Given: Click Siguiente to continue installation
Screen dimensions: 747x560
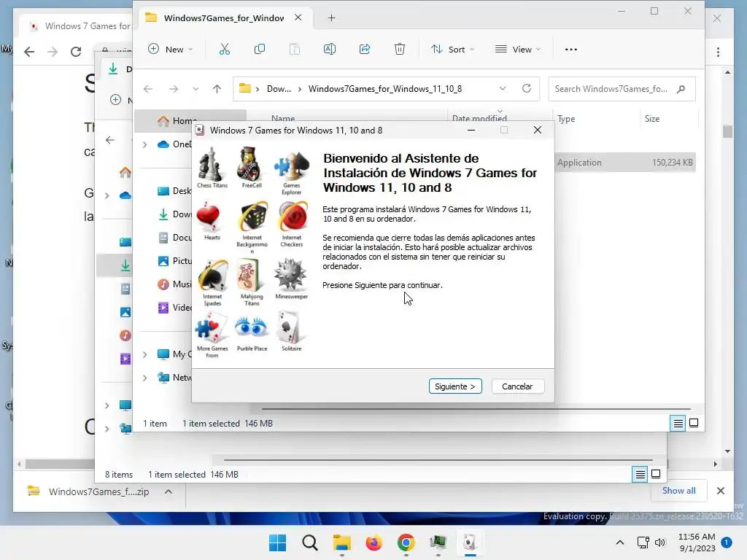Looking at the screenshot, I should (x=455, y=386).
